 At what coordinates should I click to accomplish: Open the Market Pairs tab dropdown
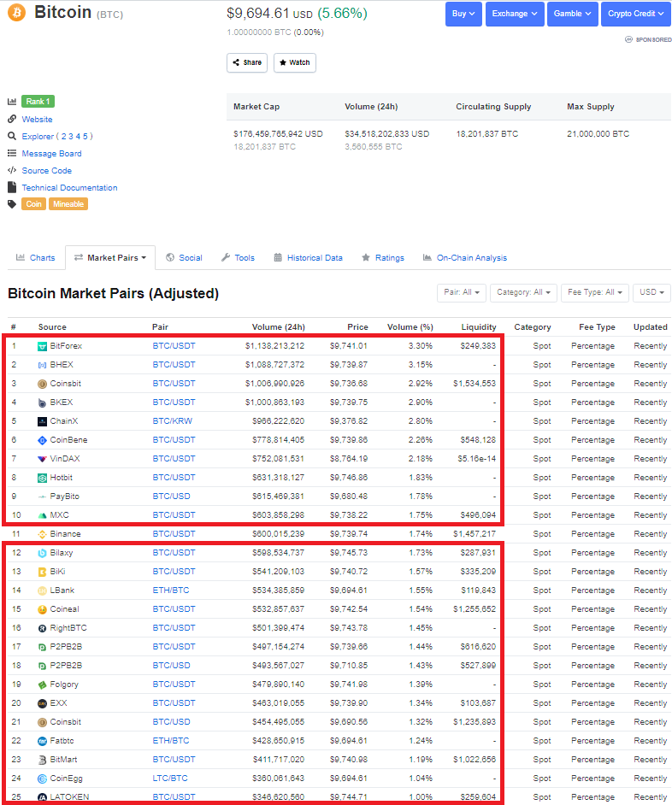pos(110,258)
